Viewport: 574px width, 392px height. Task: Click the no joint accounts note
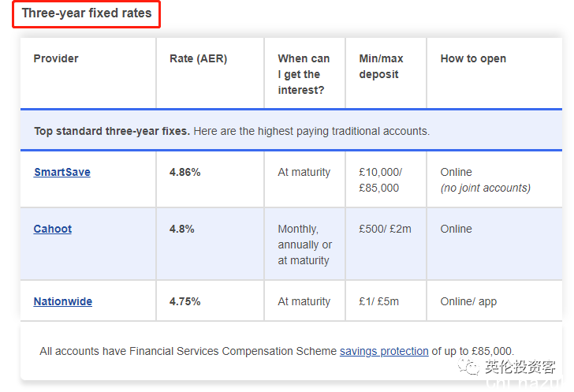486,188
